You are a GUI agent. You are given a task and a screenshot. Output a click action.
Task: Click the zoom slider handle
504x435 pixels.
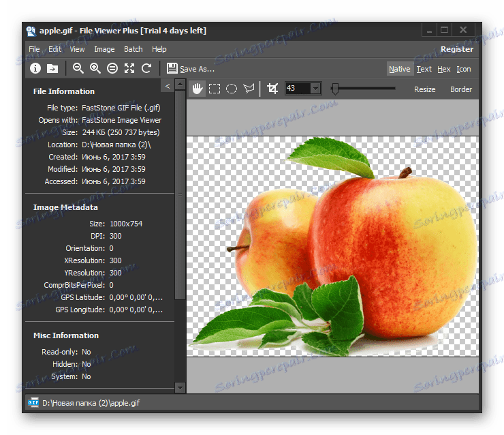[x=335, y=89]
